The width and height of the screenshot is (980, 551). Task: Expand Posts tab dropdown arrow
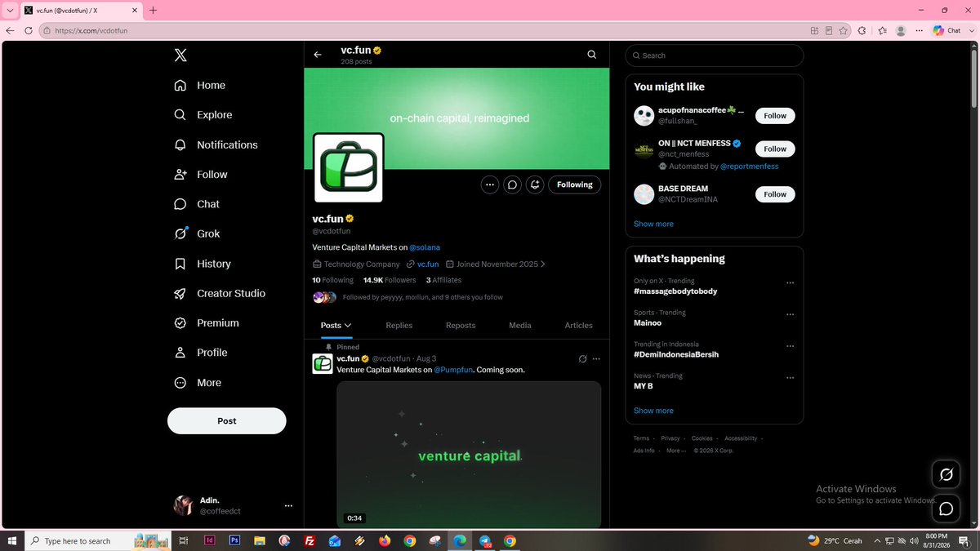point(348,325)
